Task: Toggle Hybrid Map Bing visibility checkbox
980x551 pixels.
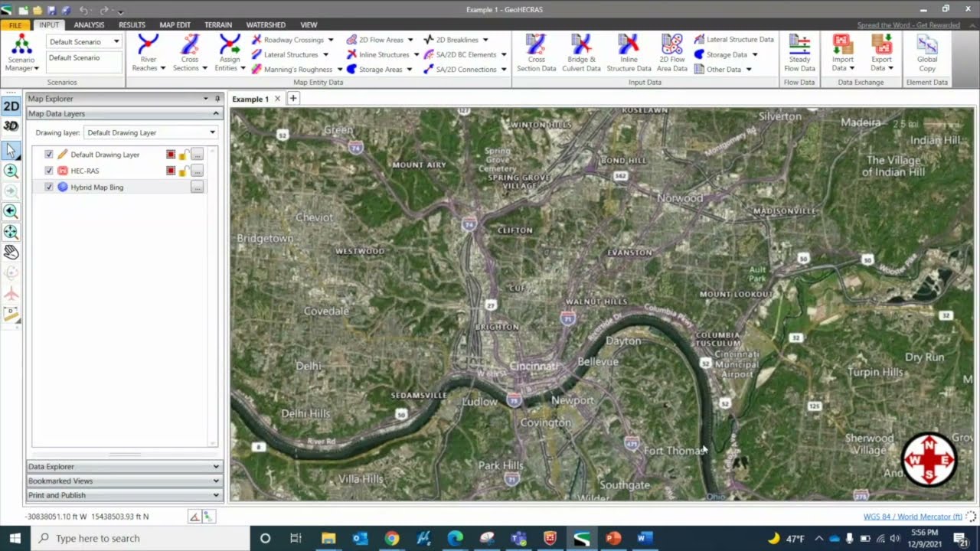Action: click(x=49, y=187)
